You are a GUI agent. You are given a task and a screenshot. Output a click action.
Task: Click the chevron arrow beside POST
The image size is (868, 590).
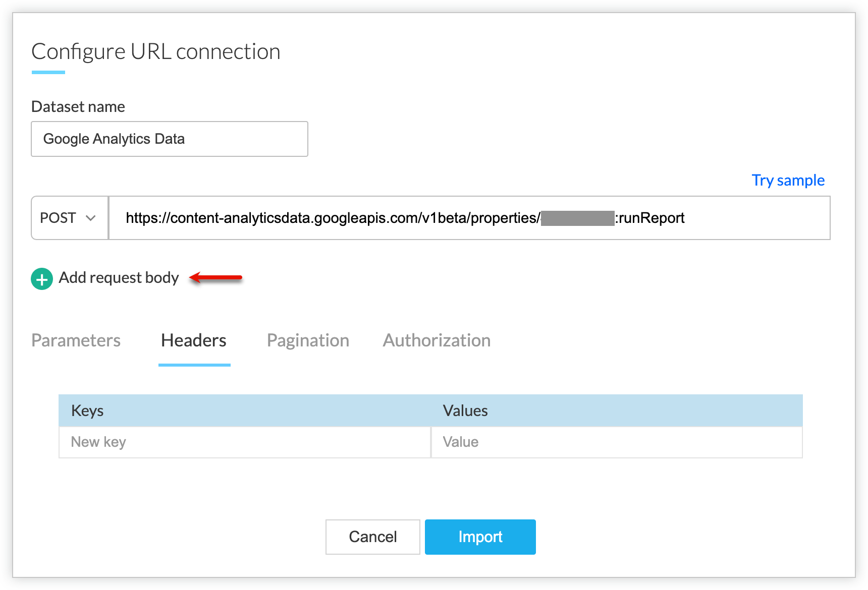point(91,218)
